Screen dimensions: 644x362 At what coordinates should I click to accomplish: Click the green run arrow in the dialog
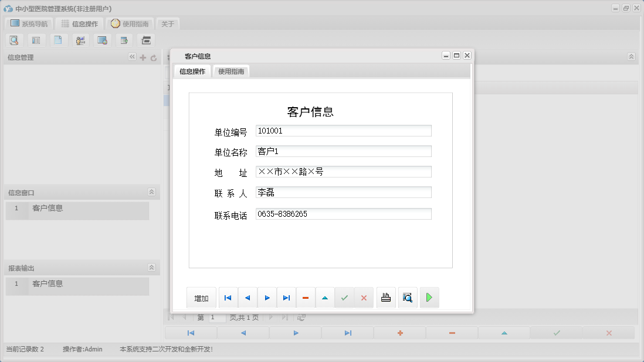point(429,298)
